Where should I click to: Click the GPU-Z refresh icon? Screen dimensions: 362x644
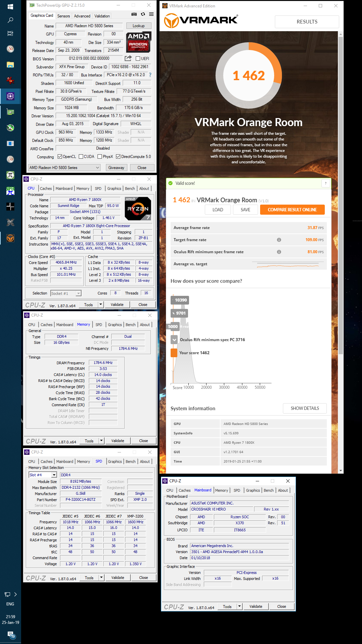[143, 14]
